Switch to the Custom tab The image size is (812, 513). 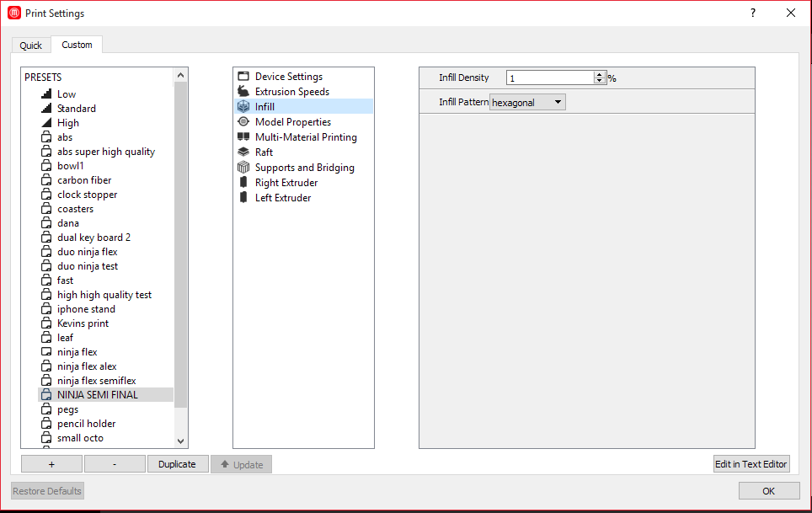click(x=77, y=45)
